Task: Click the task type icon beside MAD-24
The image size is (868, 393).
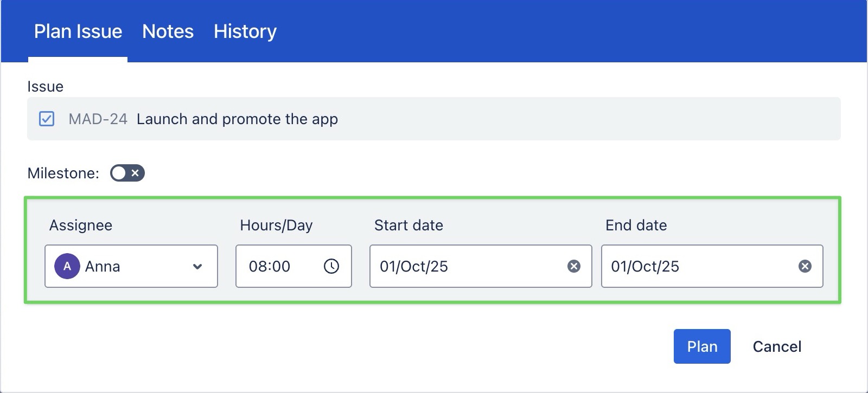Action: pyautogui.click(x=47, y=119)
